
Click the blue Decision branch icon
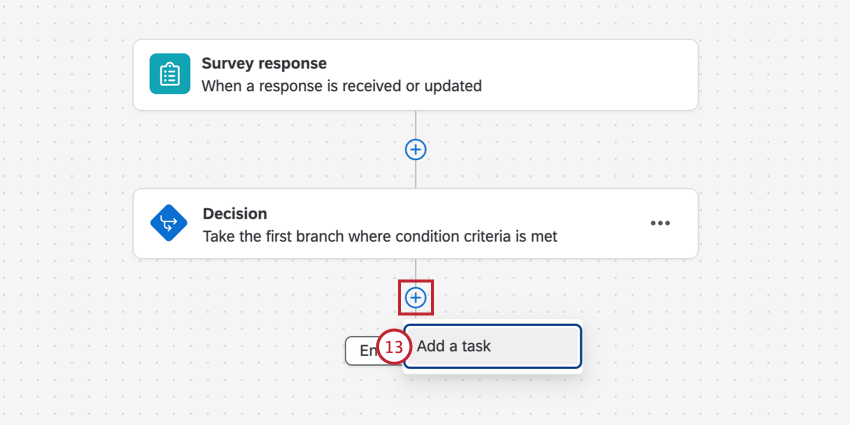pos(169,225)
